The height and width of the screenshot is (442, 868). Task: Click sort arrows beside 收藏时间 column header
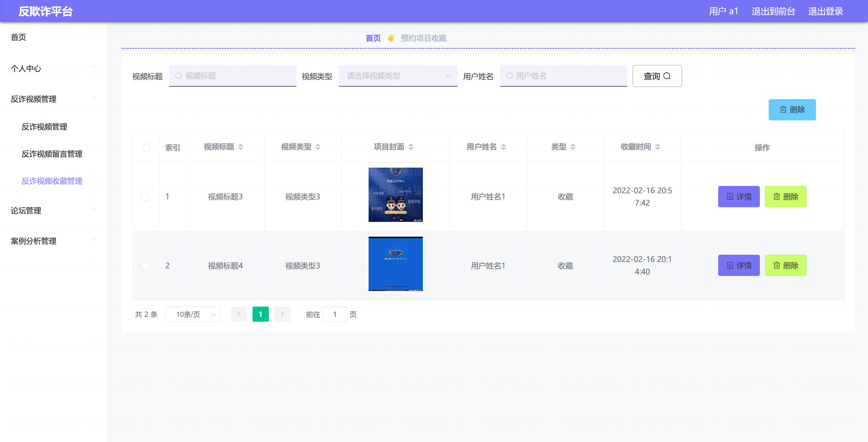[657, 147]
